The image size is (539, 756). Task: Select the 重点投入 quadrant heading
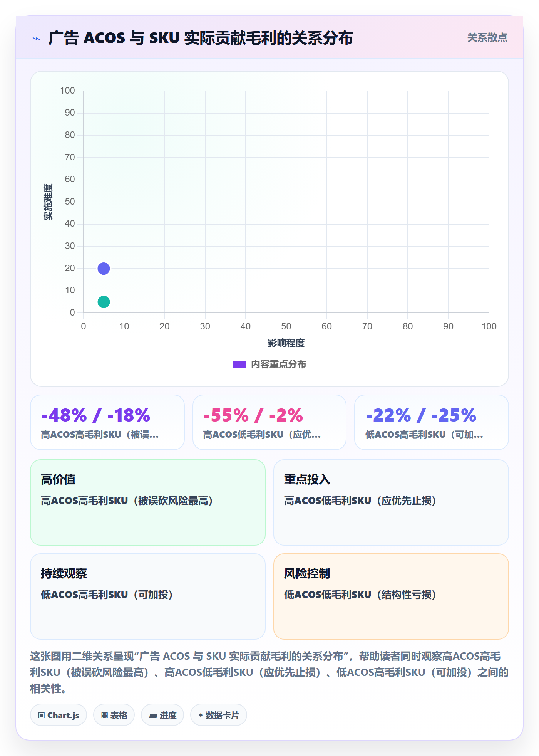[x=307, y=479]
